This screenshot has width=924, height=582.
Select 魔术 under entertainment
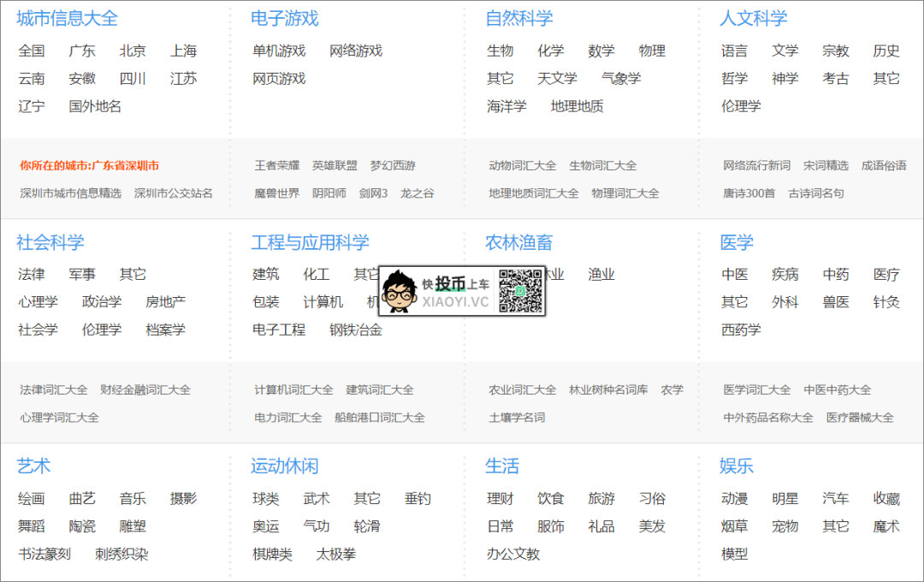[x=886, y=526]
